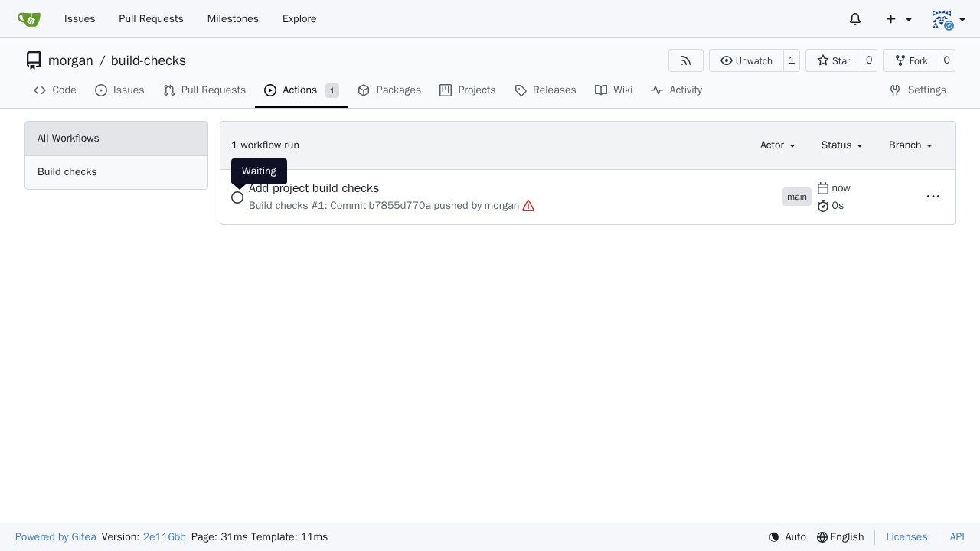
Task: Open the Code tab
Action: [55, 90]
